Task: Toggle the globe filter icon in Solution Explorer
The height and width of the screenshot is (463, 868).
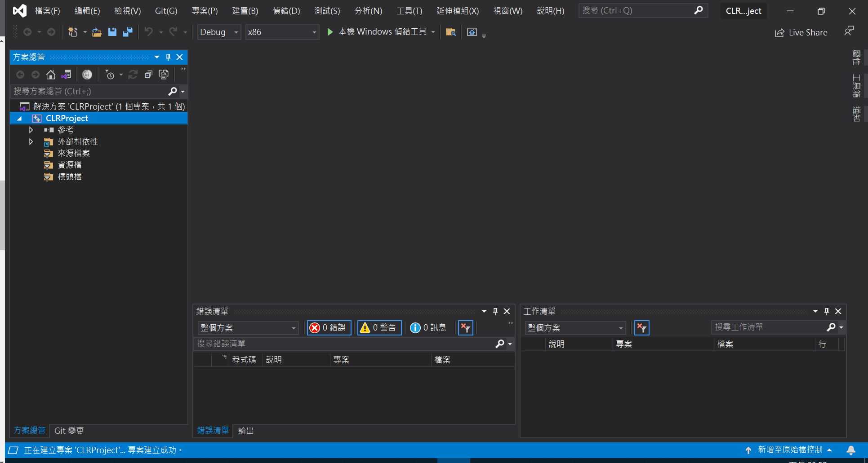Action: (87, 75)
